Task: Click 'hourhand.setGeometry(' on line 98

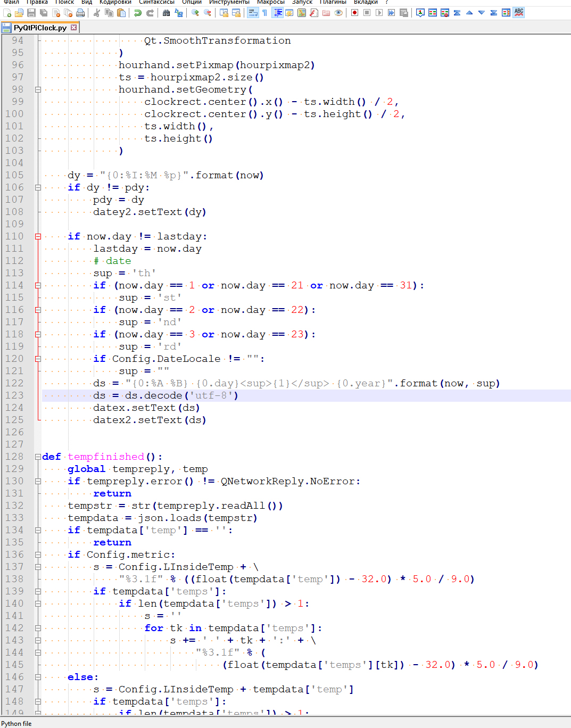Action: (x=186, y=89)
